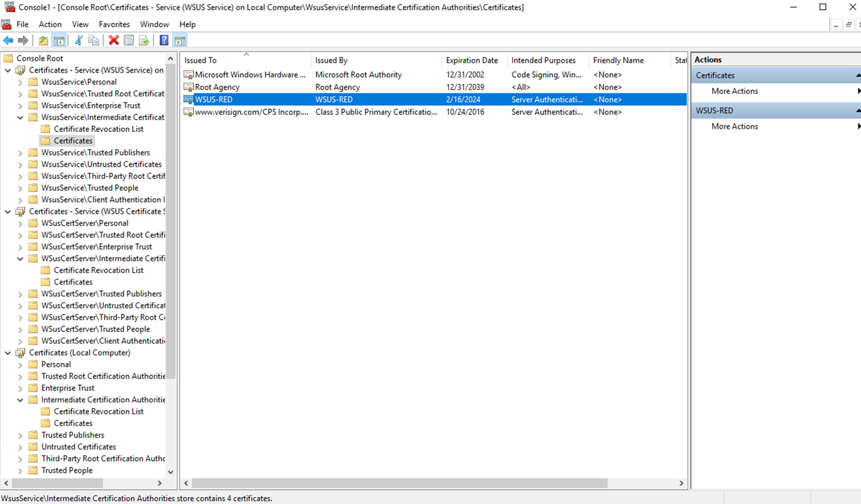Click the blue Help question mark icon
Screen dimensions: 861x504
(x=164, y=40)
